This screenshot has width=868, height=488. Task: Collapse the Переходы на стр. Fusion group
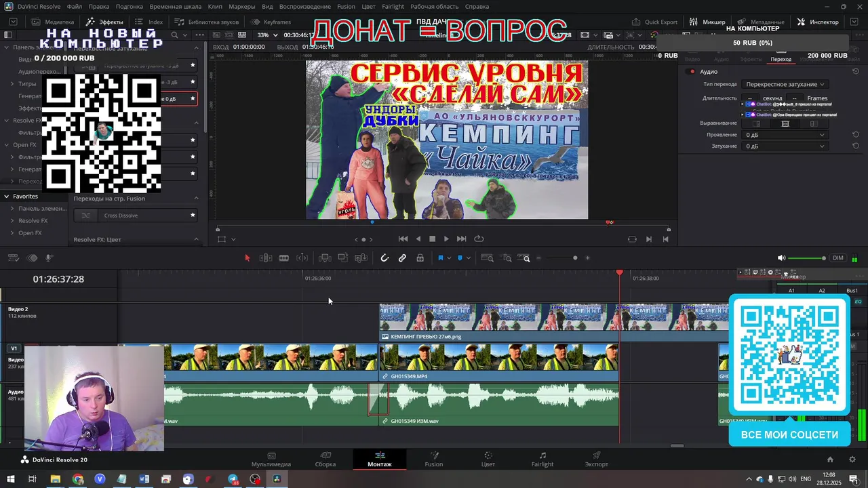pyautogui.click(x=197, y=199)
